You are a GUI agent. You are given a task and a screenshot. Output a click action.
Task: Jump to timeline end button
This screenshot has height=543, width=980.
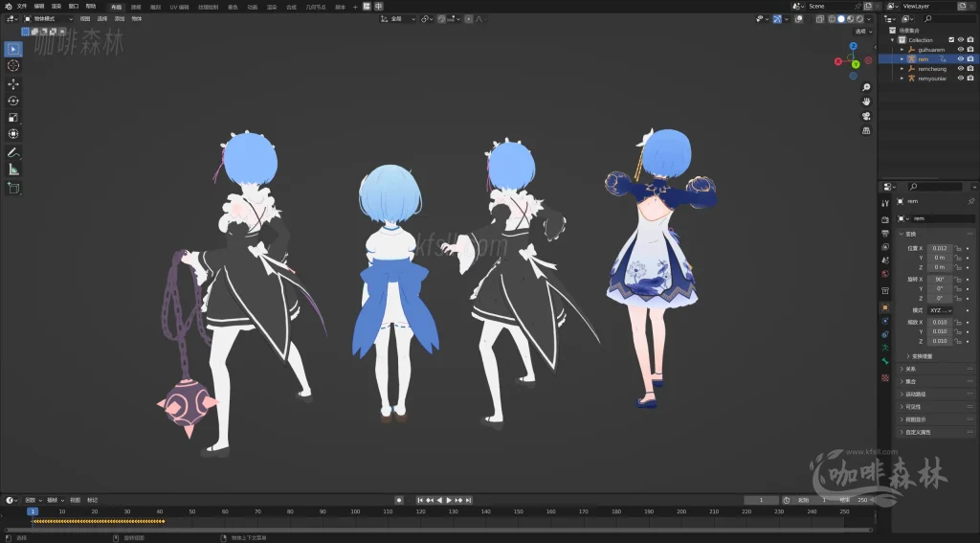pyautogui.click(x=468, y=500)
